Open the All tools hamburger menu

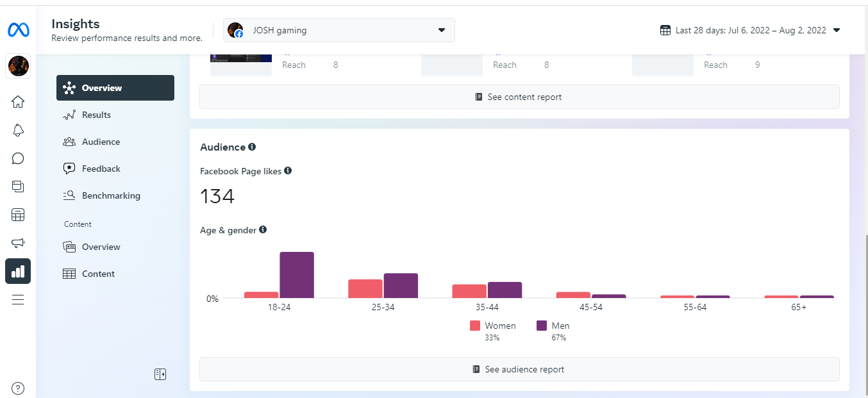(18, 299)
